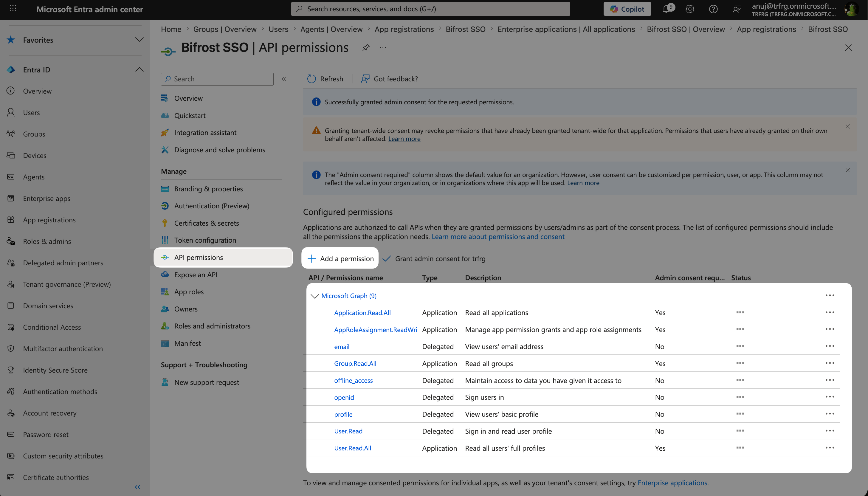The width and height of the screenshot is (868, 496).
Task: Click the Home breadcrumb
Action: (x=171, y=29)
